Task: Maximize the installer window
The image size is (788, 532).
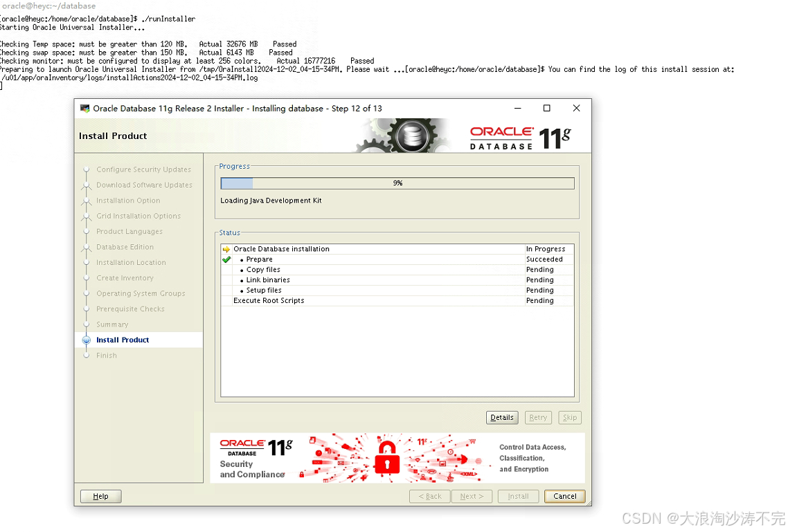Action: point(547,108)
